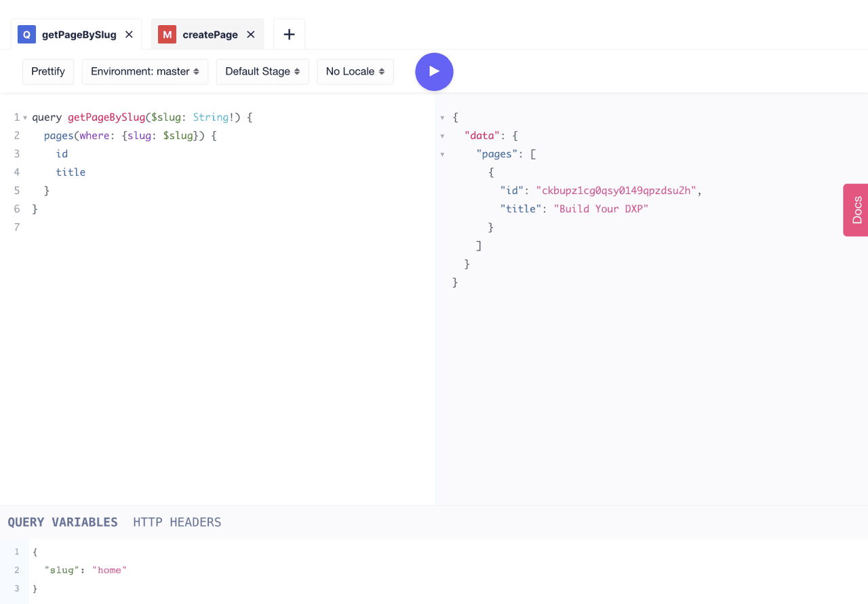Screen dimensions: 868x604
Task: Collapse the "data" object in response
Action: 442,136
